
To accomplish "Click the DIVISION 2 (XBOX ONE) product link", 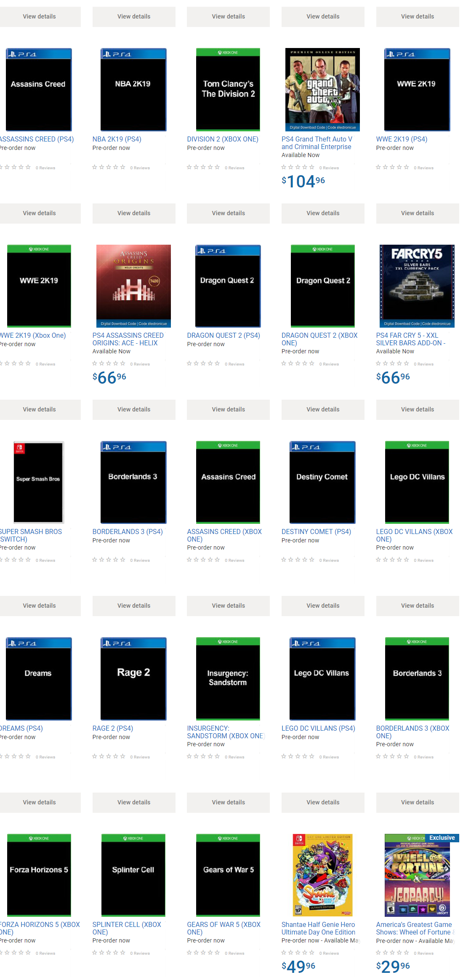I will [222, 139].
